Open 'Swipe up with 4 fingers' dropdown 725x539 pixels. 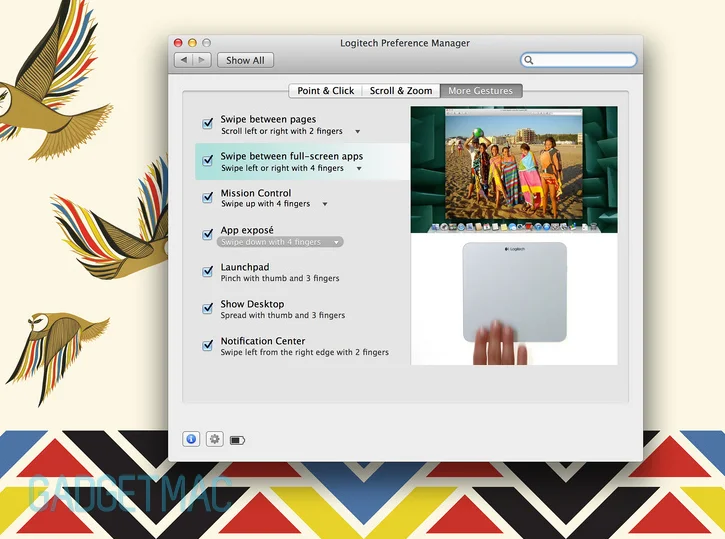point(274,204)
